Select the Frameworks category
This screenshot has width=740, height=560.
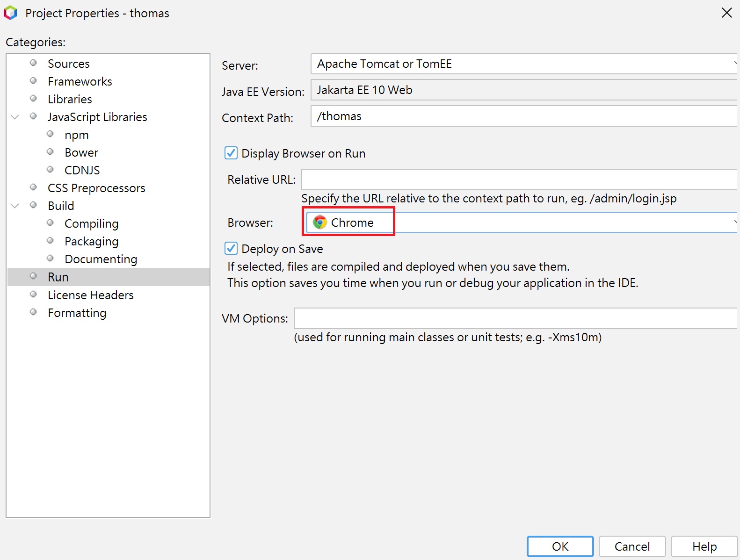tap(80, 81)
